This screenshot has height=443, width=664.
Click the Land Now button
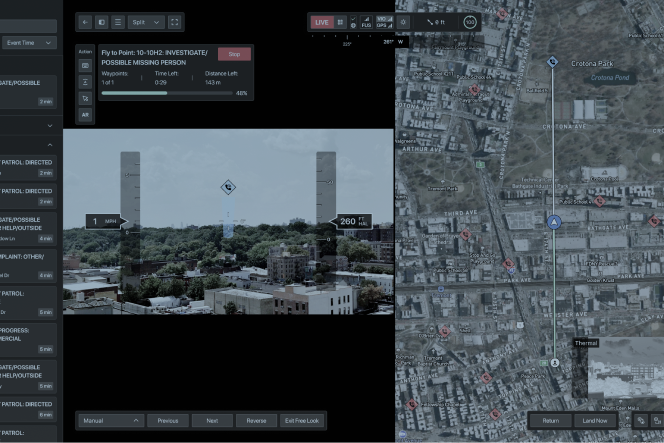594,421
